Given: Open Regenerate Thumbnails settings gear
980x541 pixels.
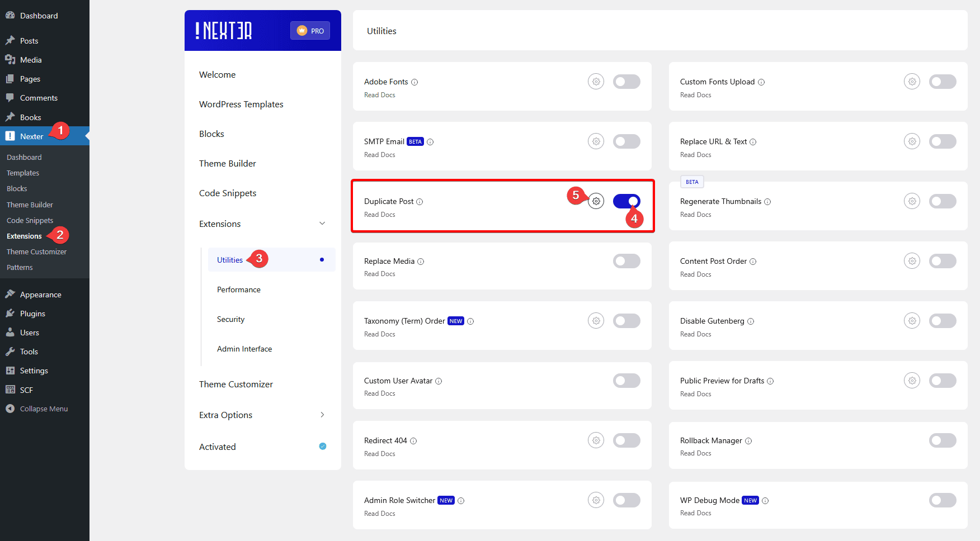Looking at the screenshot, I should click(x=912, y=201).
